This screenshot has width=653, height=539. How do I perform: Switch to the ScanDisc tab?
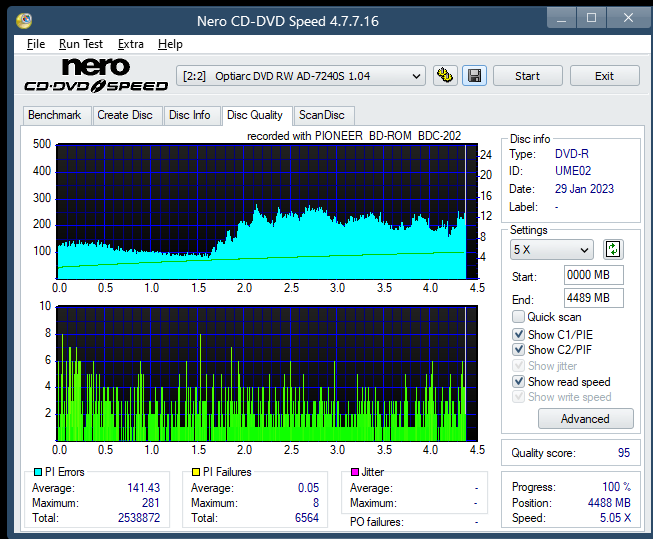coord(322,115)
